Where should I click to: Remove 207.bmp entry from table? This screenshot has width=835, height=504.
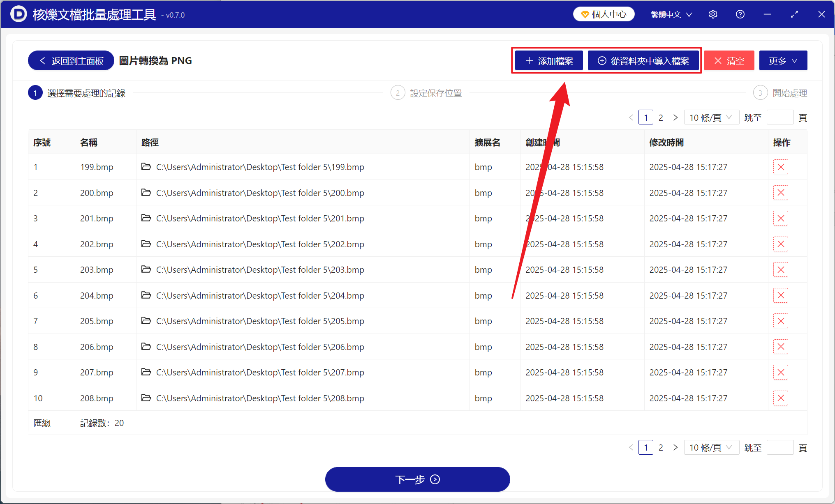tap(780, 372)
